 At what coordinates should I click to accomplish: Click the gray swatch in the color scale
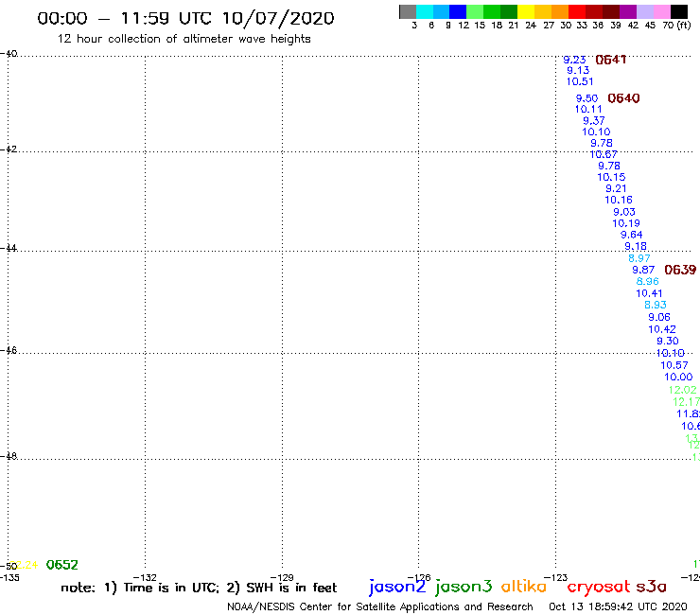(408, 11)
